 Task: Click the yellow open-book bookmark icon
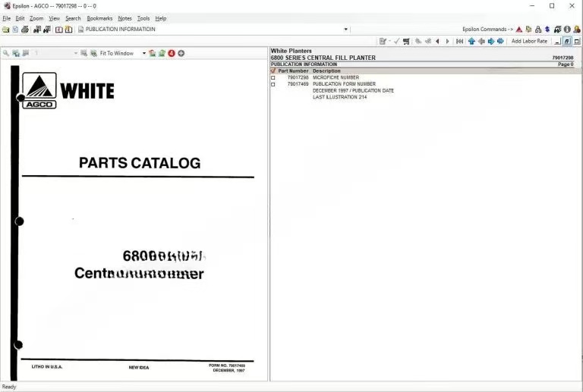pos(69,30)
